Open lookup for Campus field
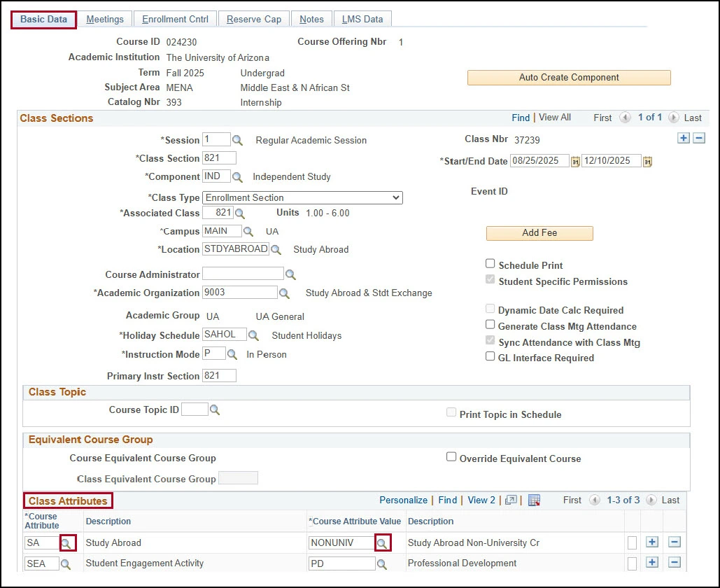Screen dimensions: 720x588 (x=248, y=232)
